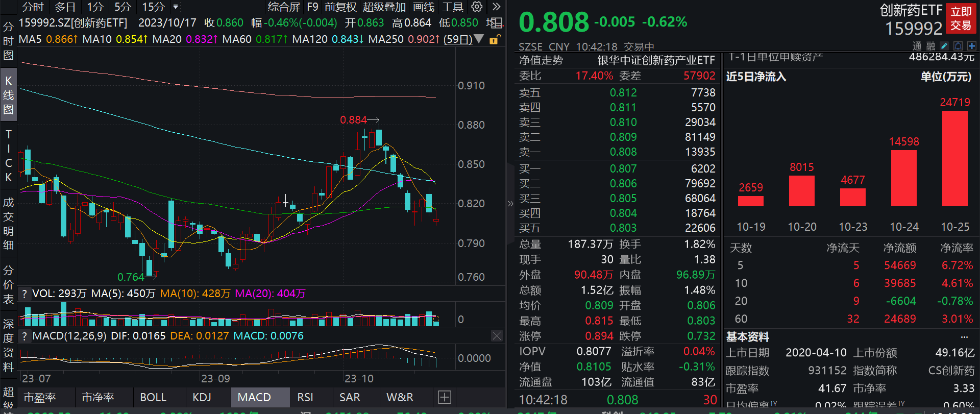Viewport: 980px width, 414px height.
Task: Click the VOL help question mark icon
Action: click(x=24, y=294)
